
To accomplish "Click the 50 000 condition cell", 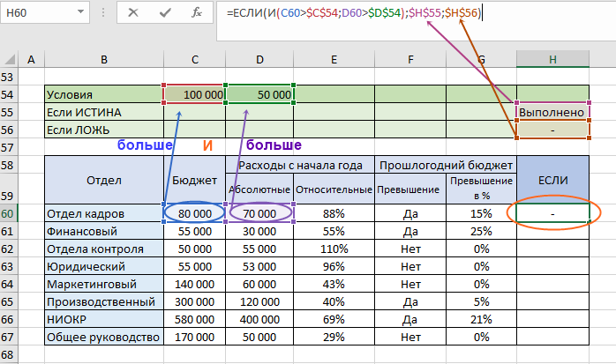I will 259,94.
